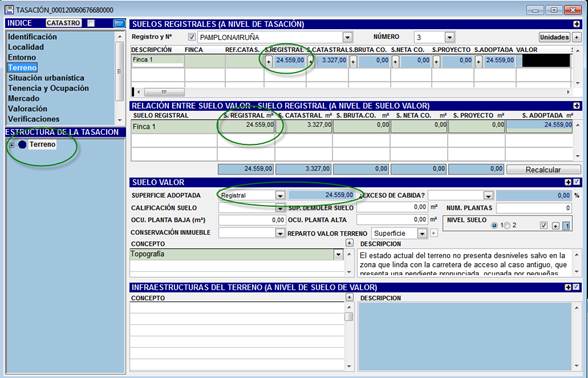Expand the Terreno tree node

point(12,144)
